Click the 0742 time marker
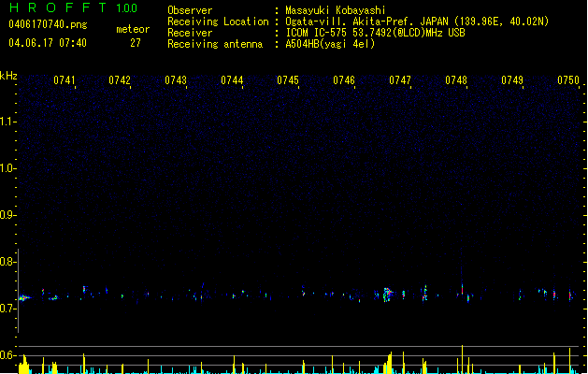The width and height of the screenshot is (588, 374). point(120,80)
